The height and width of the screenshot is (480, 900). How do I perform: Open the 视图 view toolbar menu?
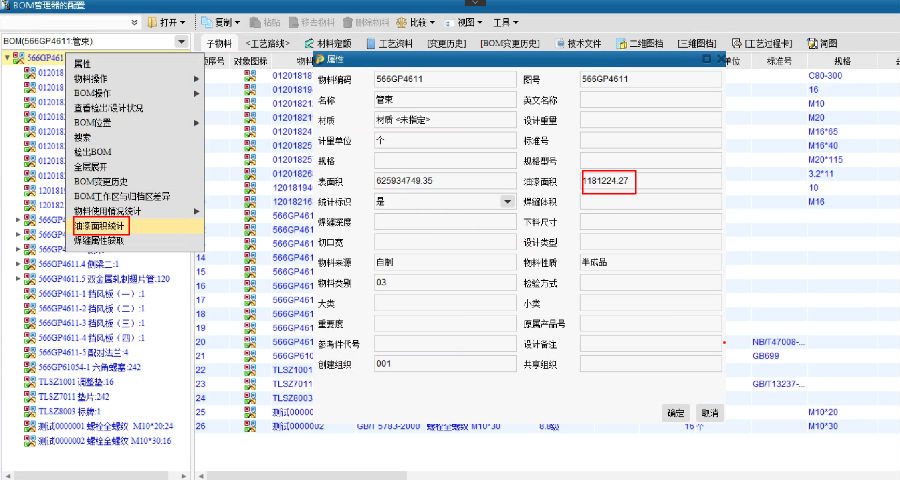click(454, 22)
